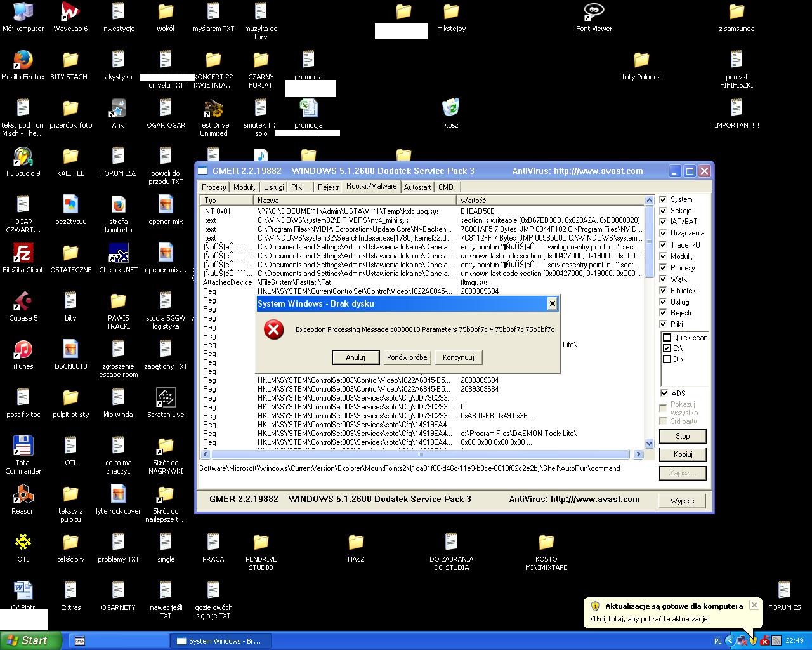Viewport: 812px width, 650px height.
Task: Toggle the Urządzenia checkbox
Action: click(664, 233)
